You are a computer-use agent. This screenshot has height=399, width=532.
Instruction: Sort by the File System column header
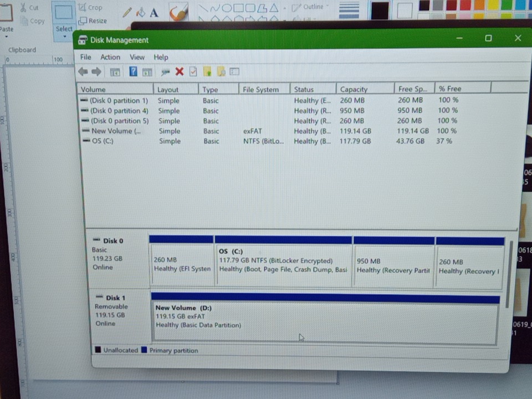click(264, 89)
